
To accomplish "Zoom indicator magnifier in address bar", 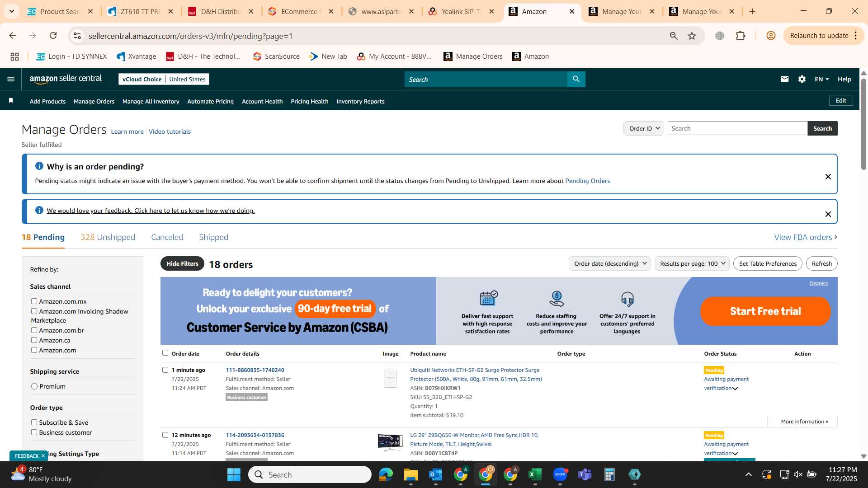I will tap(674, 36).
